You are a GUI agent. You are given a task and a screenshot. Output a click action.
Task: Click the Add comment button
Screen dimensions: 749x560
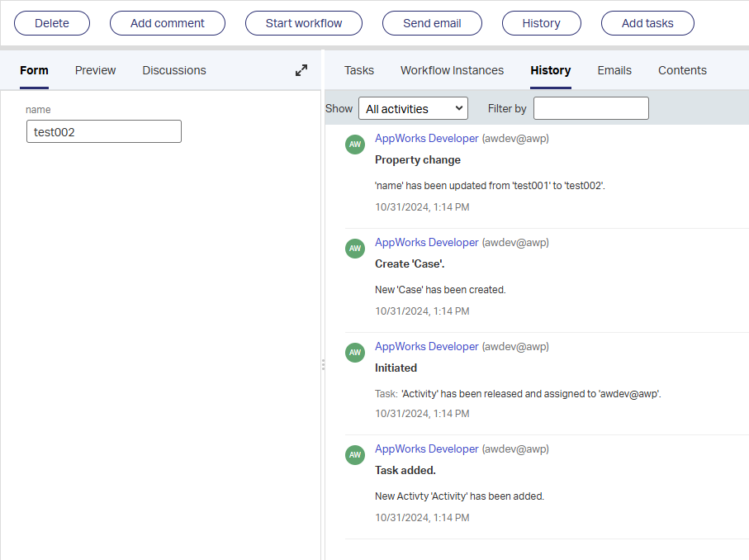tap(168, 23)
